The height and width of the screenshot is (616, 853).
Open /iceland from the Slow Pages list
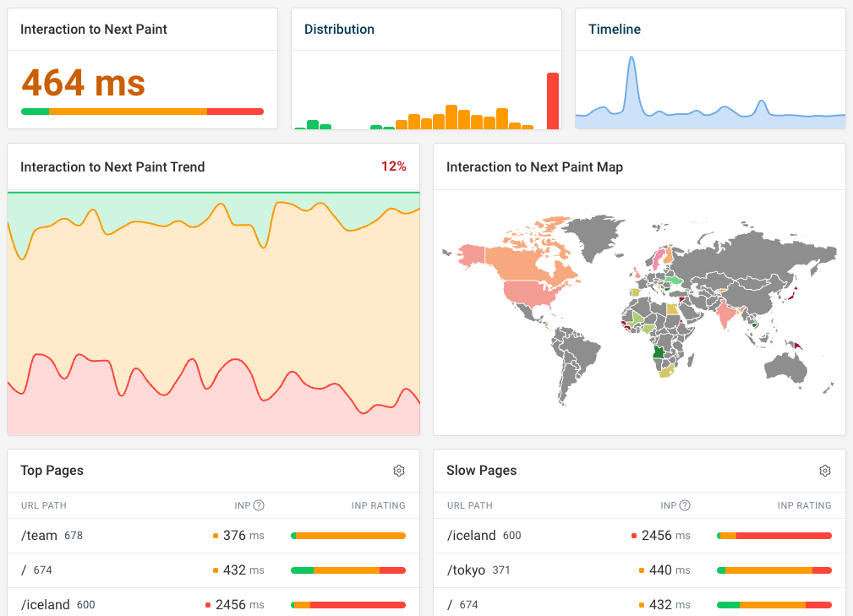[470, 536]
